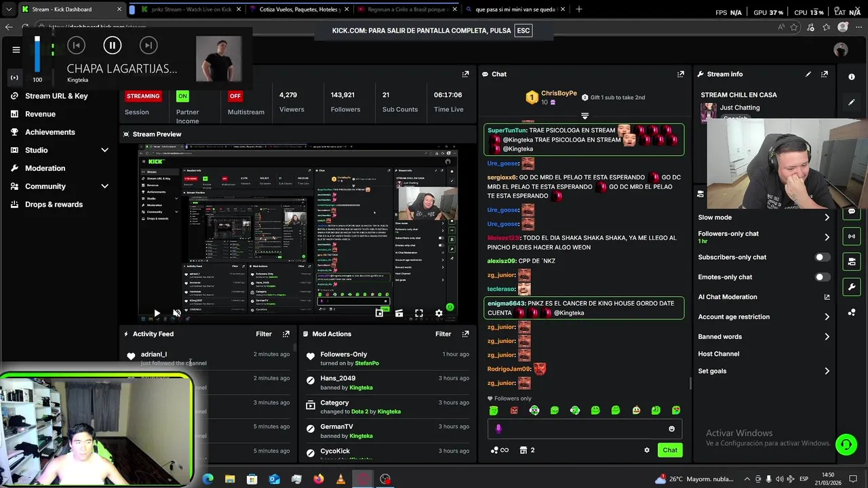Pop out the Chat panel
868x488 pixels.
point(681,74)
